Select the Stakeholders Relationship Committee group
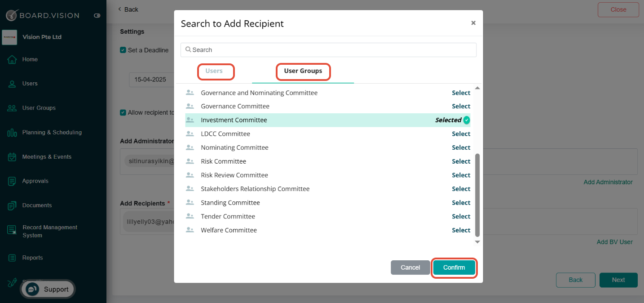The image size is (644, 303). 461,189
